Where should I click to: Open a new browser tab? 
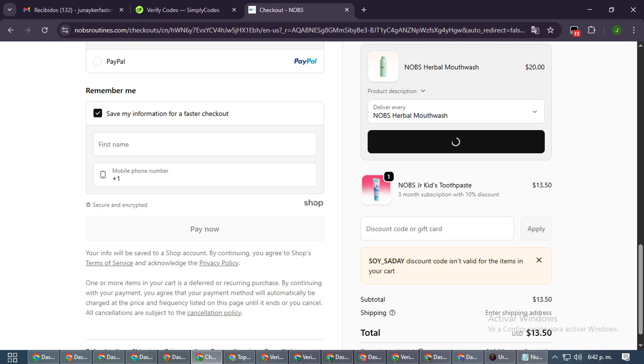[x=364, y=10]
